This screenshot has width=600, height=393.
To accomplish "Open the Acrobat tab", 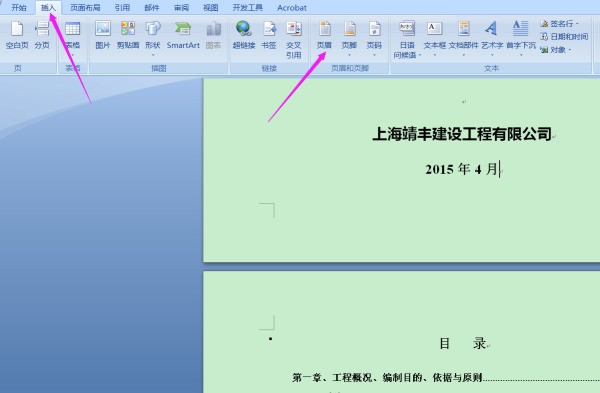I will 292,8.
